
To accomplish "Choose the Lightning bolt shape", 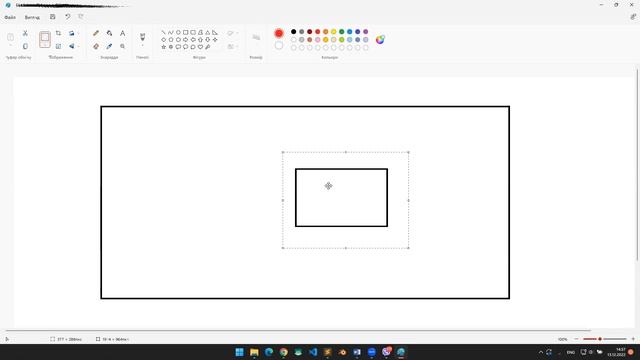I will (208, 47).
